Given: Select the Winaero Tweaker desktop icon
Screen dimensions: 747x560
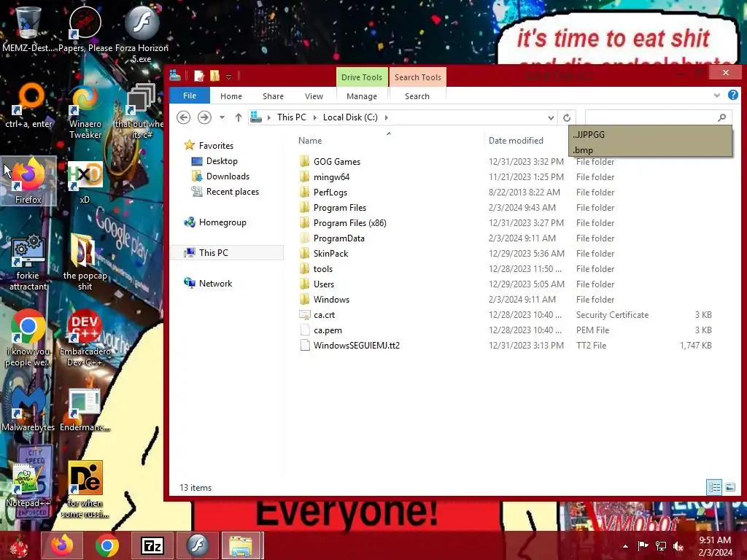Looking at the screenshot, I should click(x=85, y=111).
